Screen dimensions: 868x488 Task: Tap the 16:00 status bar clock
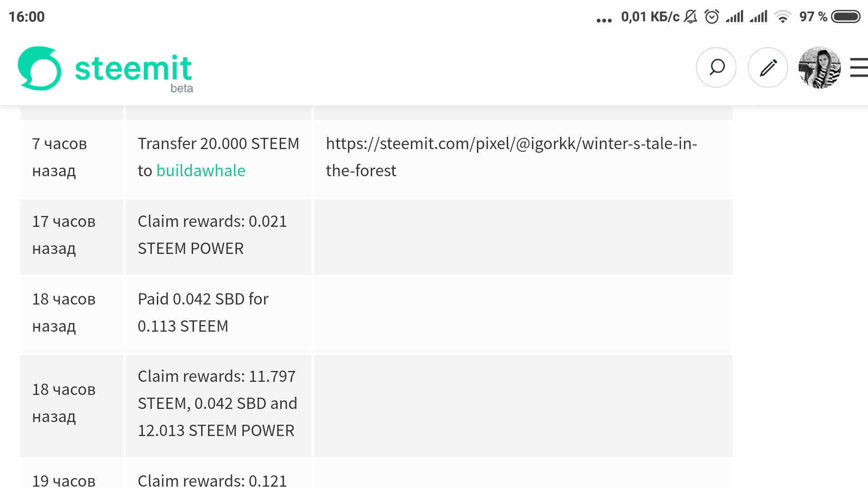click(x=27, y=17)
